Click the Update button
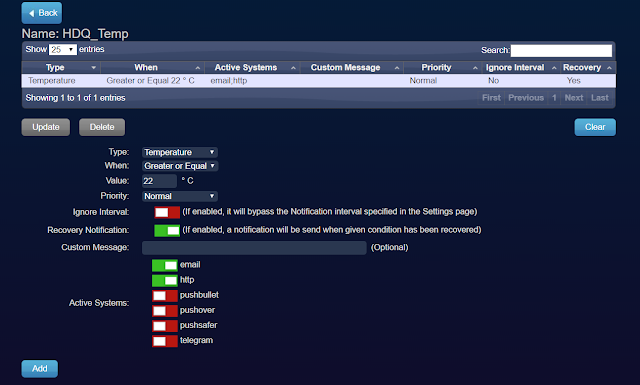This screenshot has width=640, height=385. (46, 127)
